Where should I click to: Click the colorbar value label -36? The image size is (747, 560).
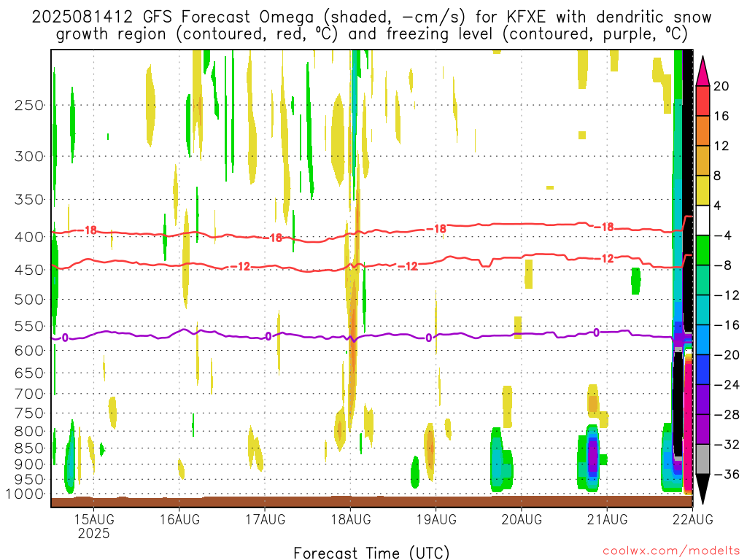(x=727, y=474)
